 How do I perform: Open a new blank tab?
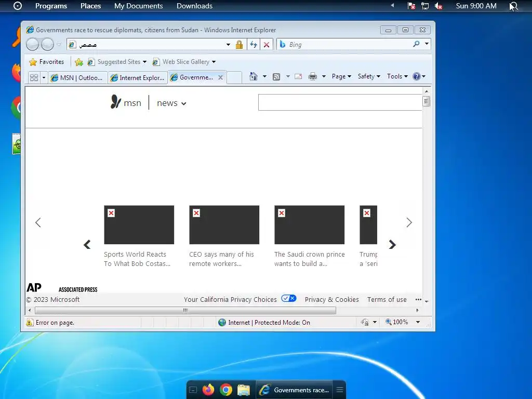(x=234, y=77)
